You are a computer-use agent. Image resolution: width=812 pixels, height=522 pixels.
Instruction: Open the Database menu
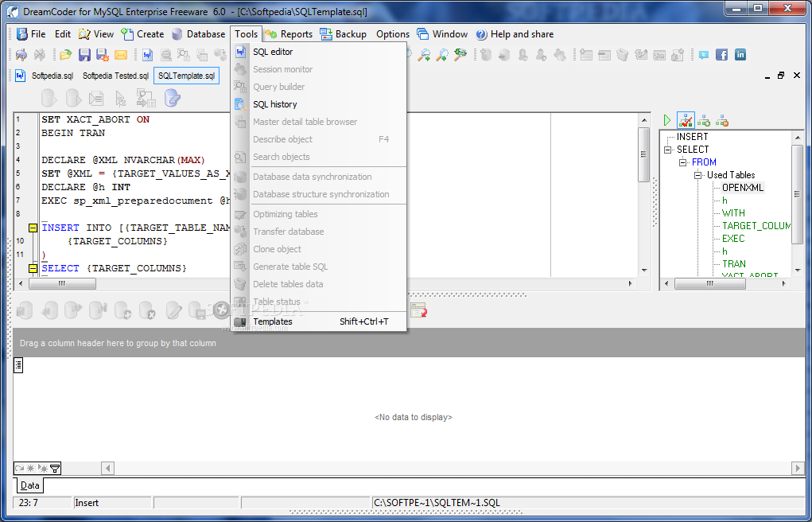click(x=198, y=34)
